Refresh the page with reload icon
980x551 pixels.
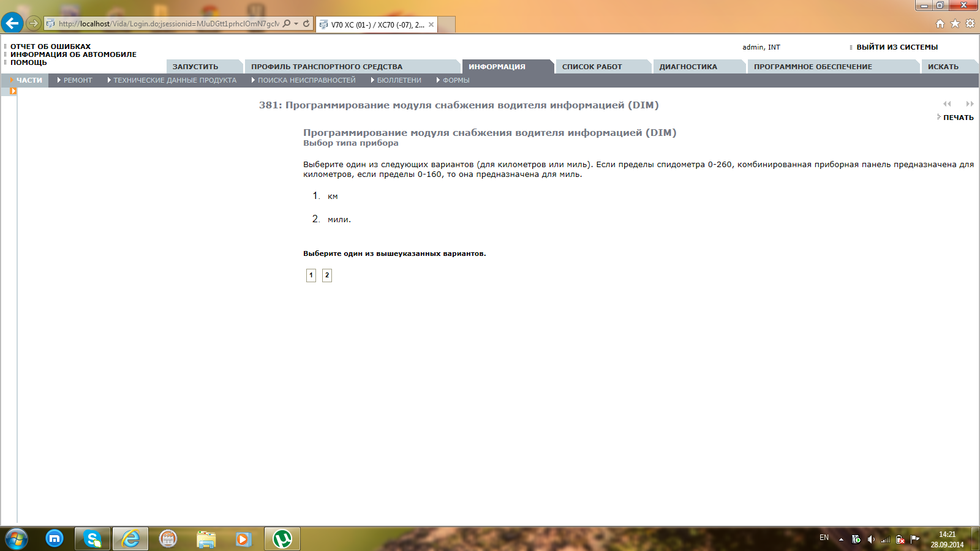[x=306, y=24]
